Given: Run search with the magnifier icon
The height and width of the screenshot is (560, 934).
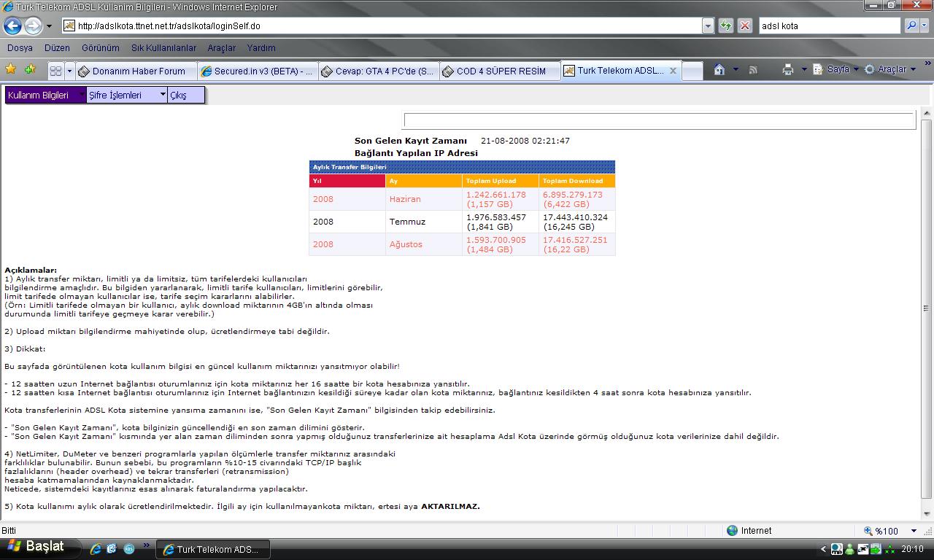Looking at the screenshot, I should tap(911, 26).
